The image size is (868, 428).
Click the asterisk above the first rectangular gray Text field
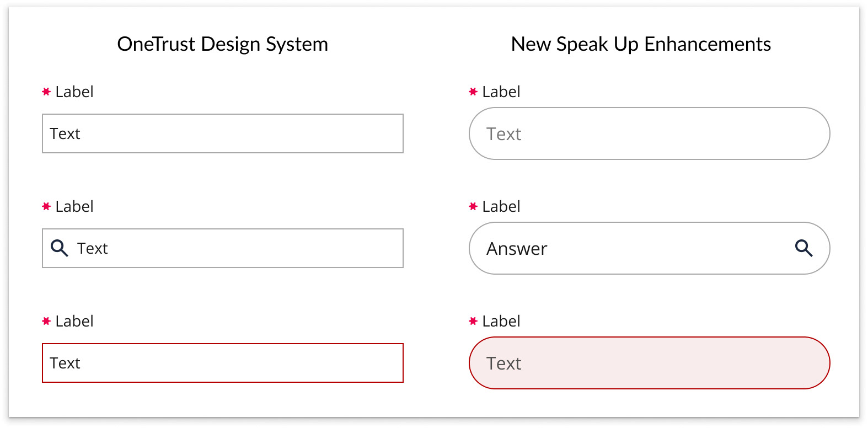[46, 92]
